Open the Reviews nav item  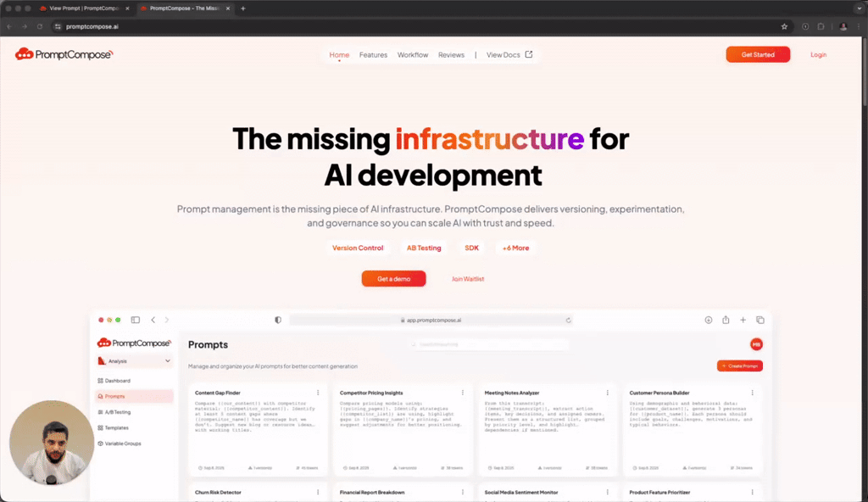pos(451,55)
